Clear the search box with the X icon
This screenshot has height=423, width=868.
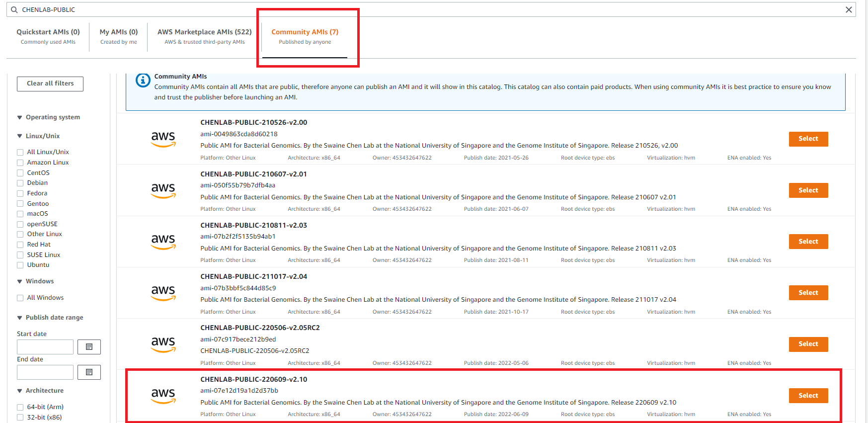pos(849,10)
